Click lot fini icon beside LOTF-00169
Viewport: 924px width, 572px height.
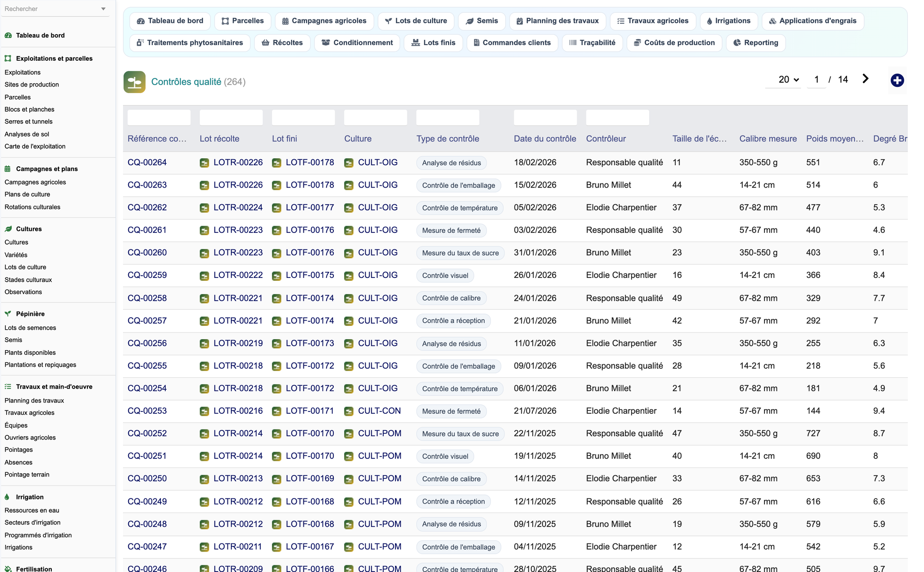(276, 479)
